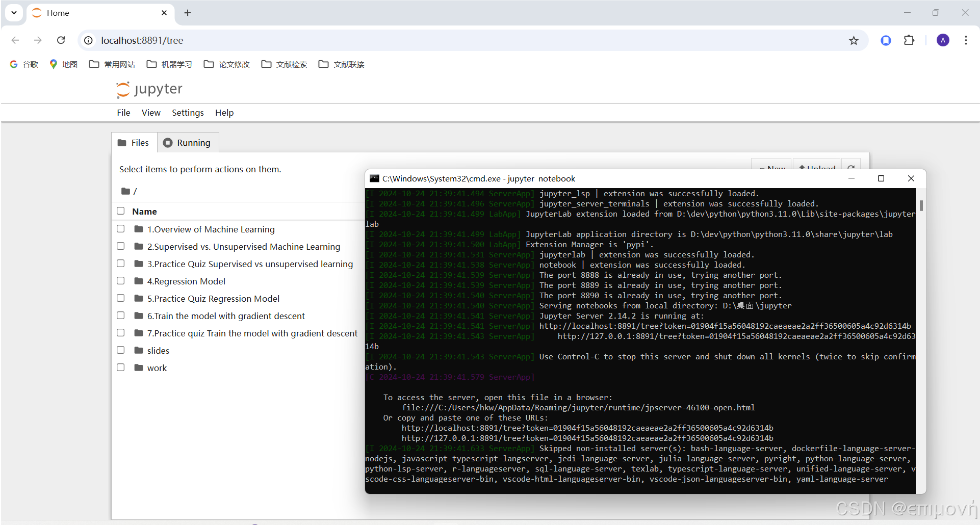Check the work folder checkbox
The width and height of the screenshot is (980, 525).
point(120,367)
